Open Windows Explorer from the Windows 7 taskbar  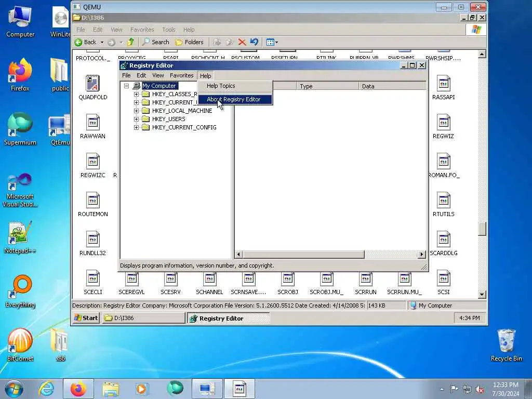(x=111, y=389)
